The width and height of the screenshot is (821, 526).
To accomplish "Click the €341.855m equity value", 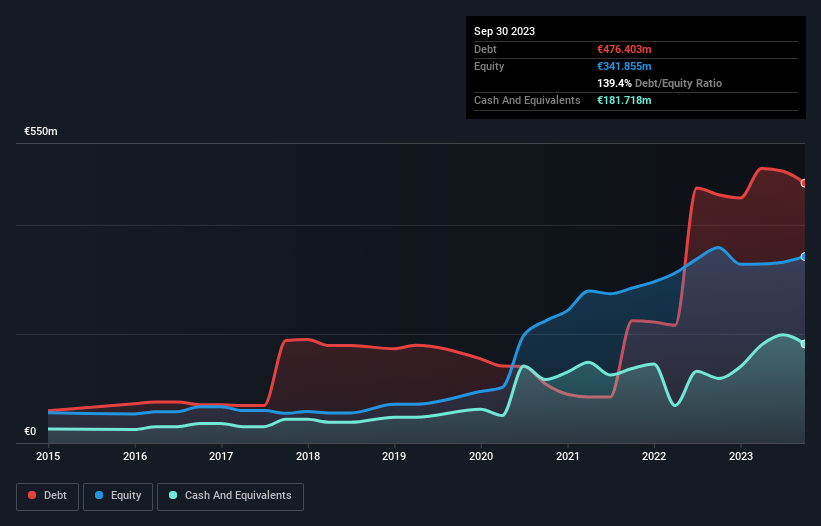I will [x=624, y=66].
